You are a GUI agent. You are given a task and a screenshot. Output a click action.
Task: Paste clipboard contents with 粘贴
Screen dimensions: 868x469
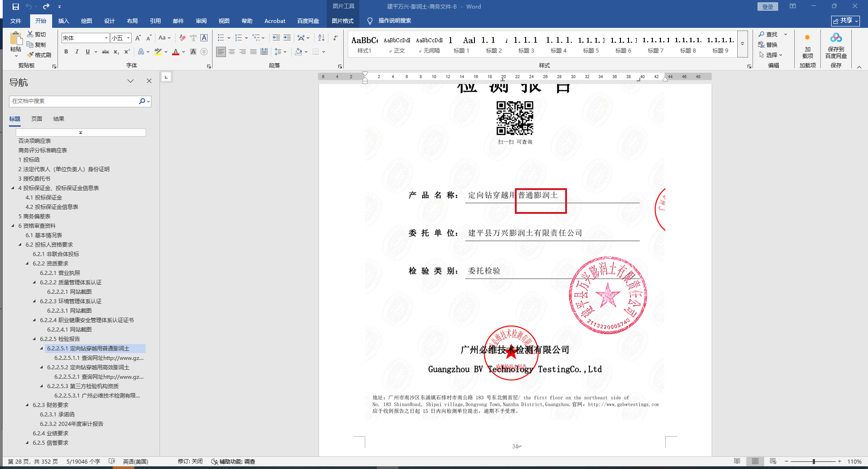click(16, 44)
